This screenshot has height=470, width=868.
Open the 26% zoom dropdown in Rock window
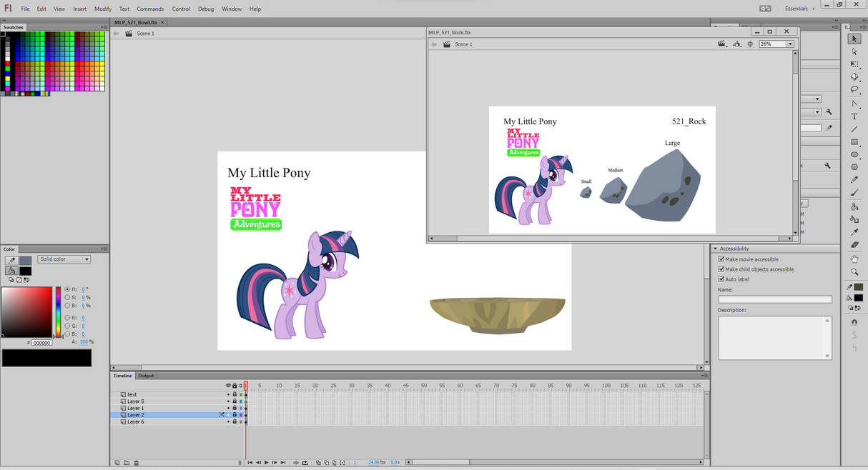[x=790, y=44]
